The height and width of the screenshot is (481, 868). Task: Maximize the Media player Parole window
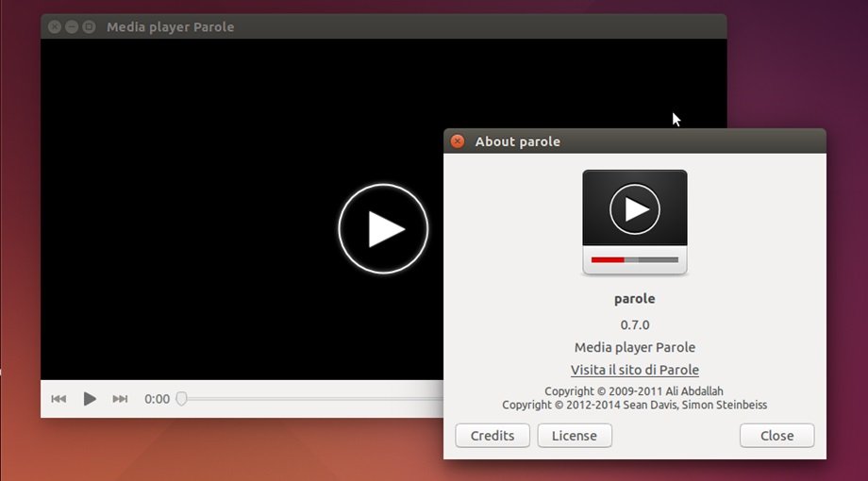[89, 27]
